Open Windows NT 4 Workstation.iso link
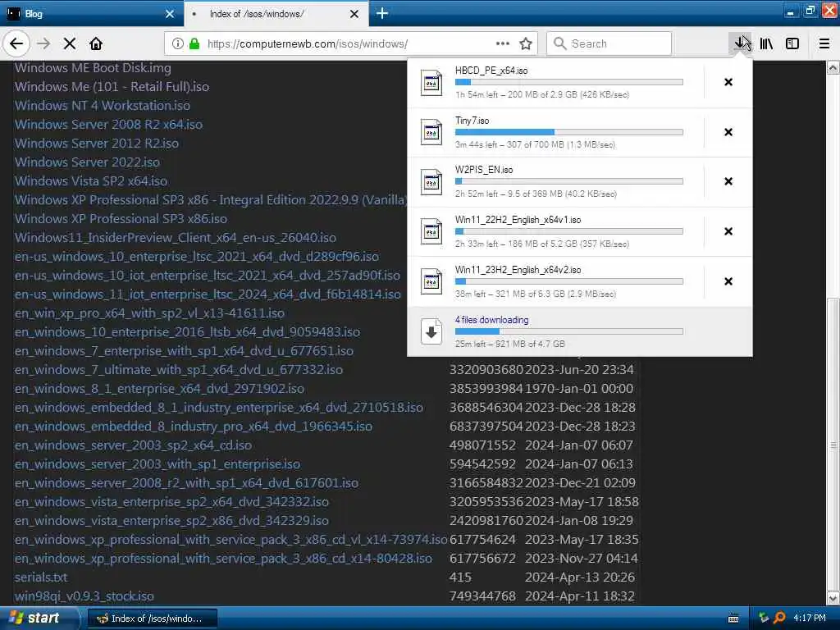This screenshot has height=630, width=840. tap(103, 106)
